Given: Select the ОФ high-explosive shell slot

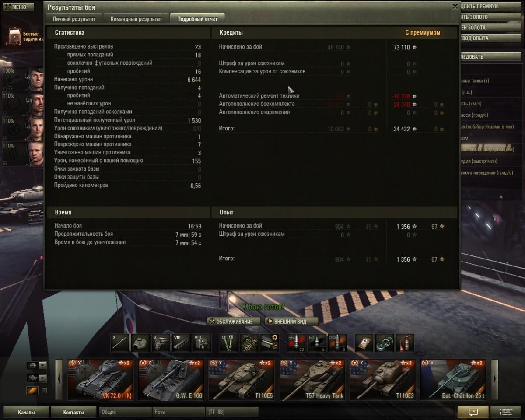Looking at the screenshot, I should click(x=337, y=343).
